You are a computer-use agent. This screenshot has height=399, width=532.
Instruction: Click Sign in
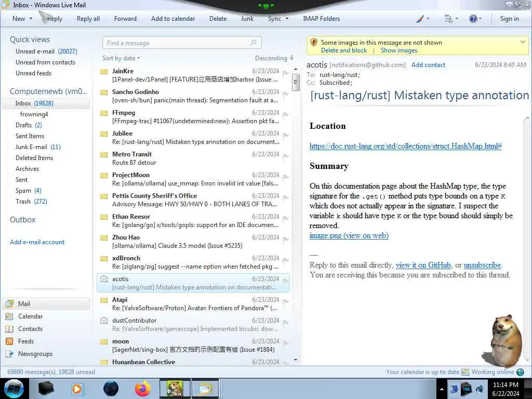point(509,19)
